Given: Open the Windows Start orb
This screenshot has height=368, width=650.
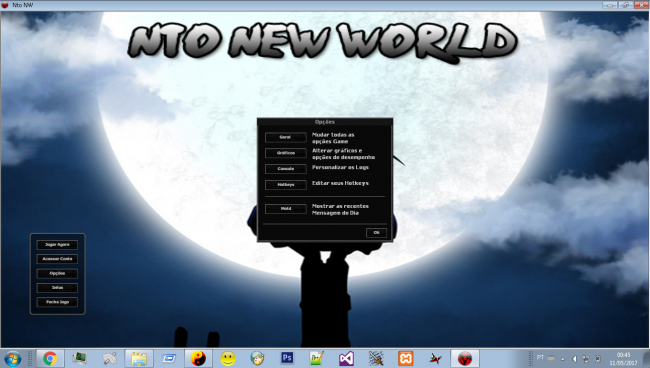Looking at the screenshot, I should point(12,358).
